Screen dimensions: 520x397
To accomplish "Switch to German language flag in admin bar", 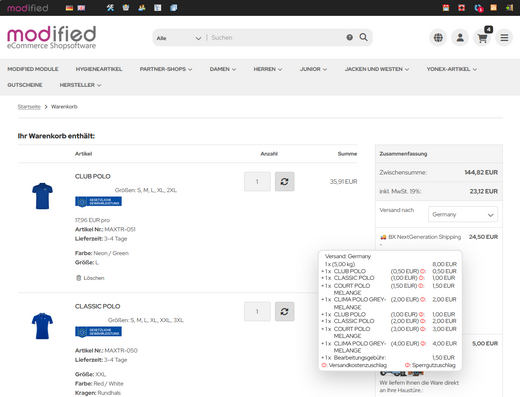I will coord(69,8).
